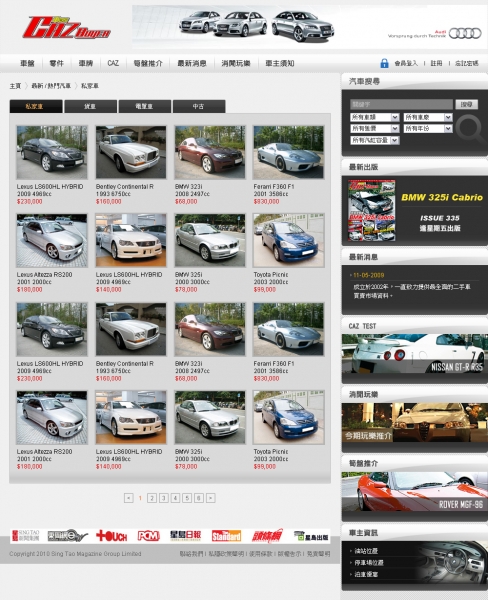The image size is (488, 600).
Task: Open the 零件 navigation menu item
Action: [x=56, y=63]
